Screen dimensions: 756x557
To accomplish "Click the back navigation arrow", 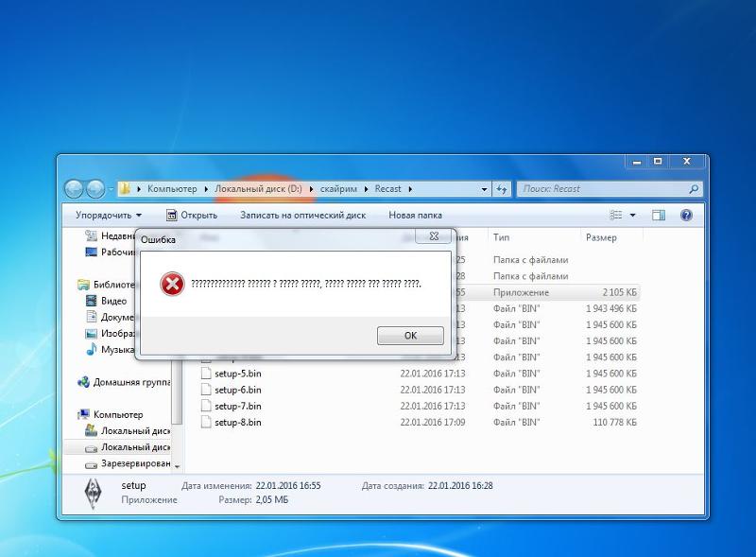I will (75, 189).
